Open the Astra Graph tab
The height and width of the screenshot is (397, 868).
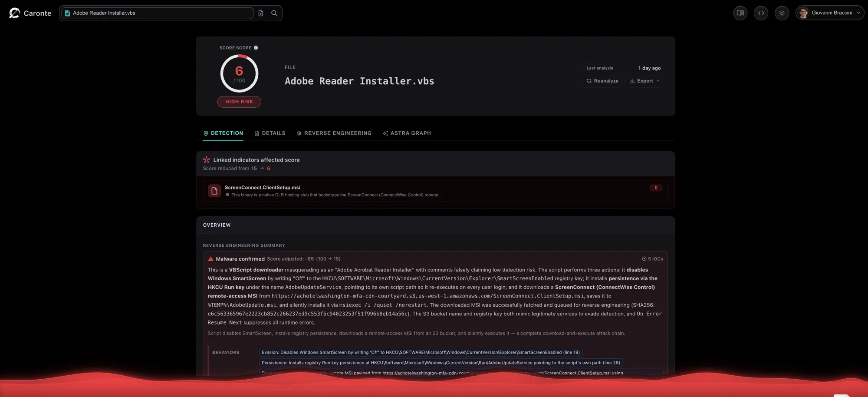pyautogui.click(x=407, y=133)
